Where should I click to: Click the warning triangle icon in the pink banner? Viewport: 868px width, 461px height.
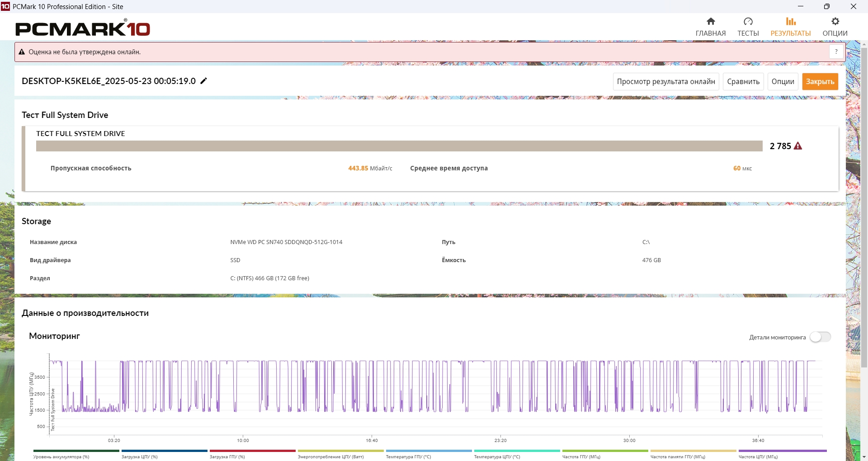[x=21, y=52]
